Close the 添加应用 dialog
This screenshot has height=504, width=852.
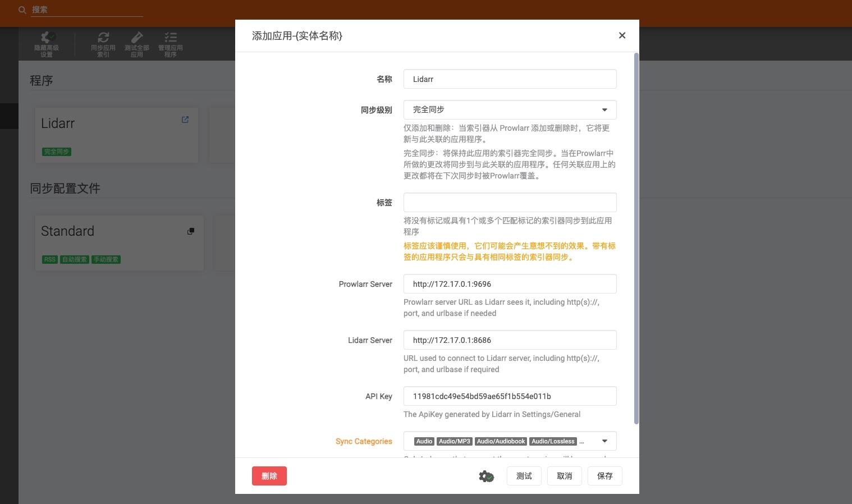coord(622,35)
